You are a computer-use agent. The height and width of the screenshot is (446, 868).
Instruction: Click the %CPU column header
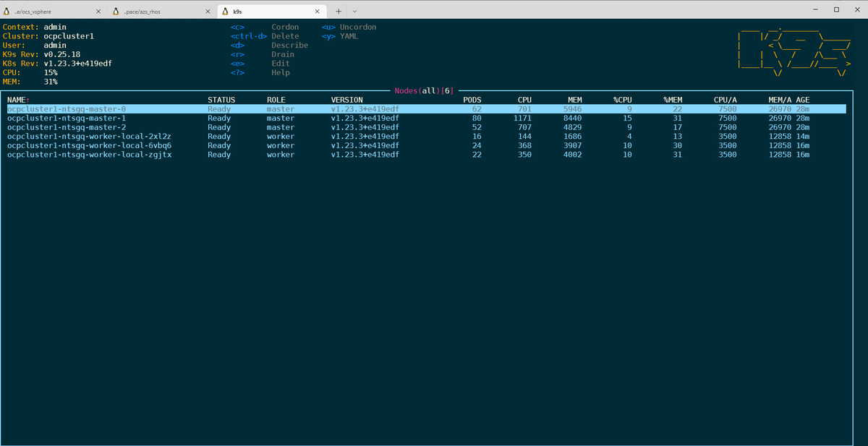(623, 100)
